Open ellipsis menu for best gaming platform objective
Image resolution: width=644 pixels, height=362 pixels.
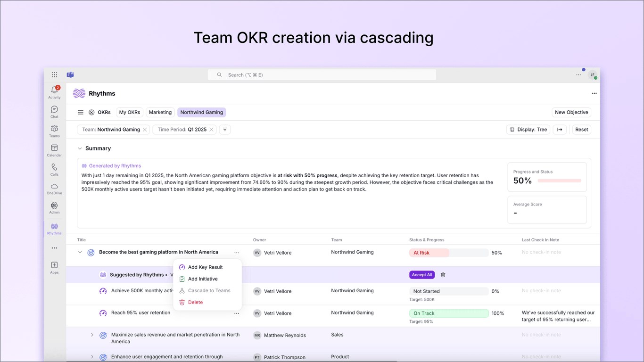(x=237, y=253)
